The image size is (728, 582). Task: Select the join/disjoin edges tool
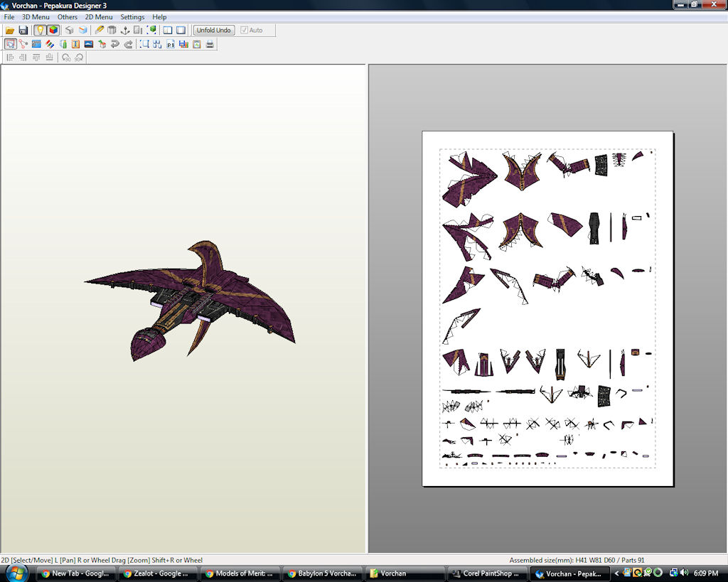pyautogui.click(x=23, y=44)
